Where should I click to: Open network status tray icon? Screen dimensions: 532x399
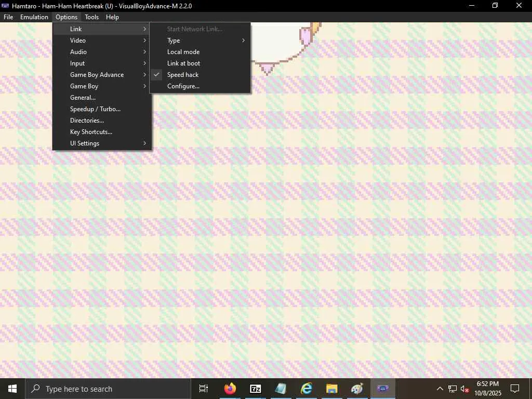click(x=453, y=389)
